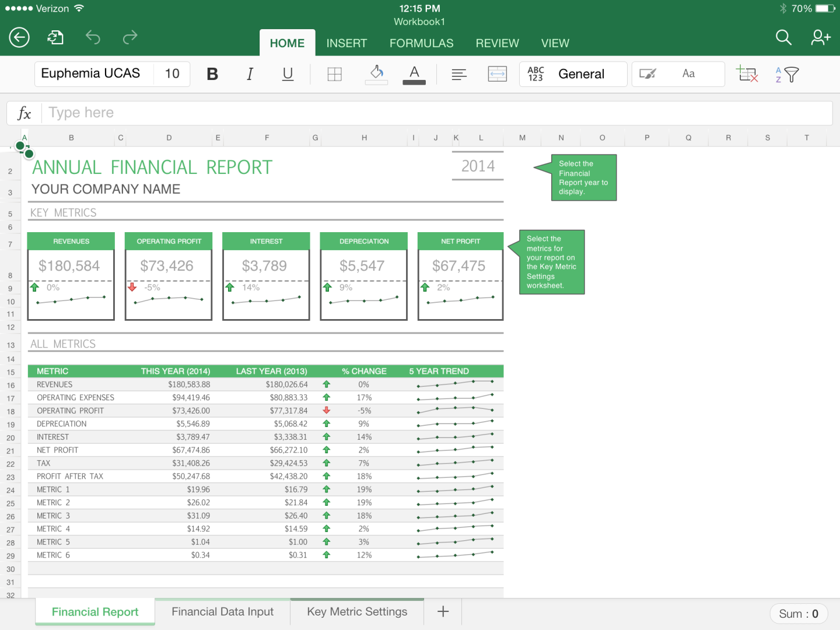
Task: Undo the last action
Action: point(93,37)
